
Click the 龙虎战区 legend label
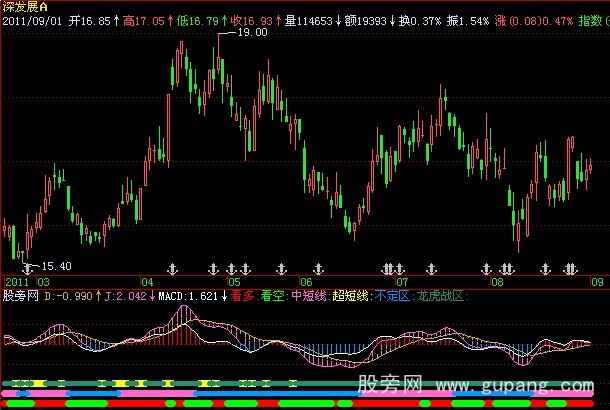coord(440,296)
